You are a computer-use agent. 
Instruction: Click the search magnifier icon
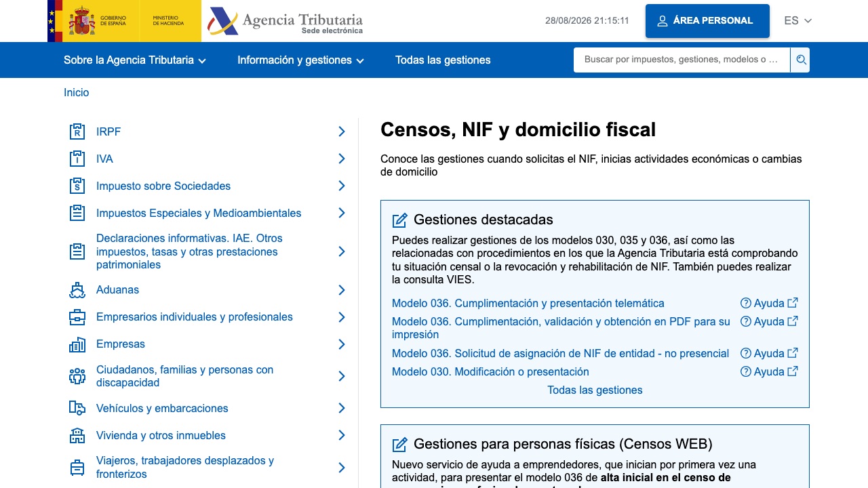point(801,60)
